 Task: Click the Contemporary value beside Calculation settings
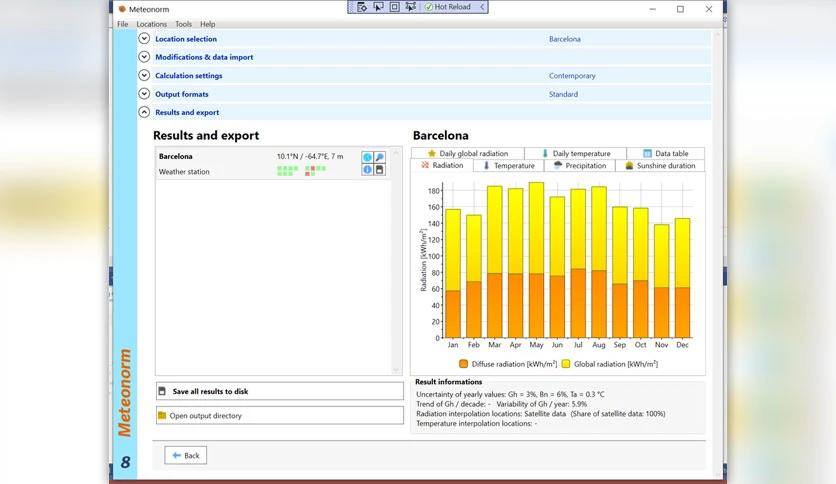tap(572, 76)
